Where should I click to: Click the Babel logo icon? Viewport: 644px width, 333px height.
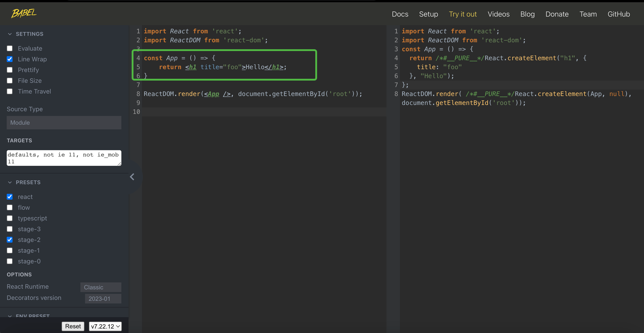[x=24, y=13]
